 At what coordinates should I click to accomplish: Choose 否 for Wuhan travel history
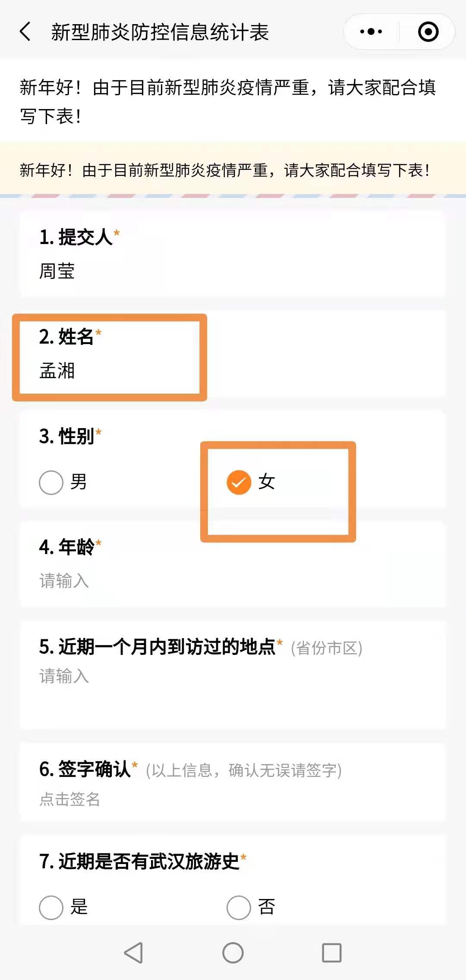[x=239, y=908]
